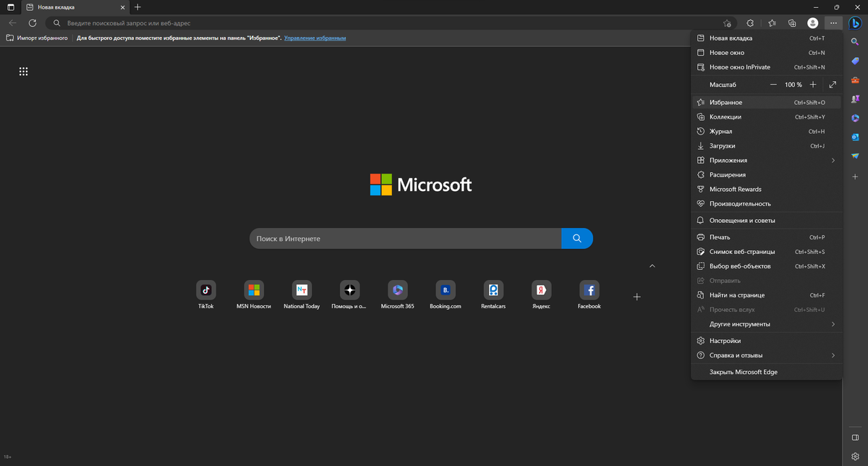Click the profile avatar icon
Image resolution: width=868 pixels, height=466 pixels.
[x=813, y=23]
